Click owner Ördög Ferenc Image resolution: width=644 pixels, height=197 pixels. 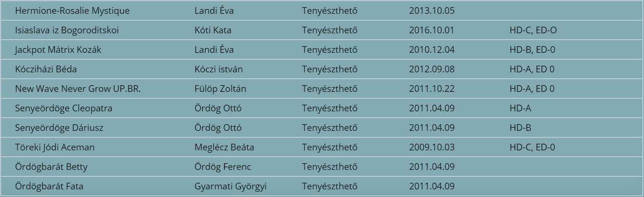click(x=223, y=167)
